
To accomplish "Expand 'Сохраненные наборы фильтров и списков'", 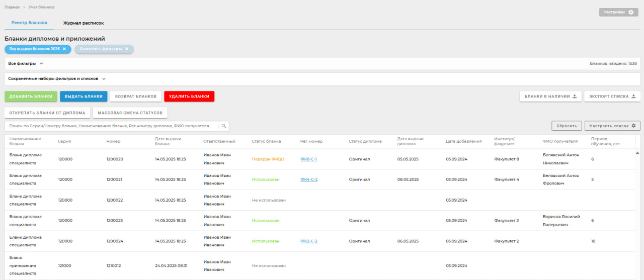I will click(57, 79).
